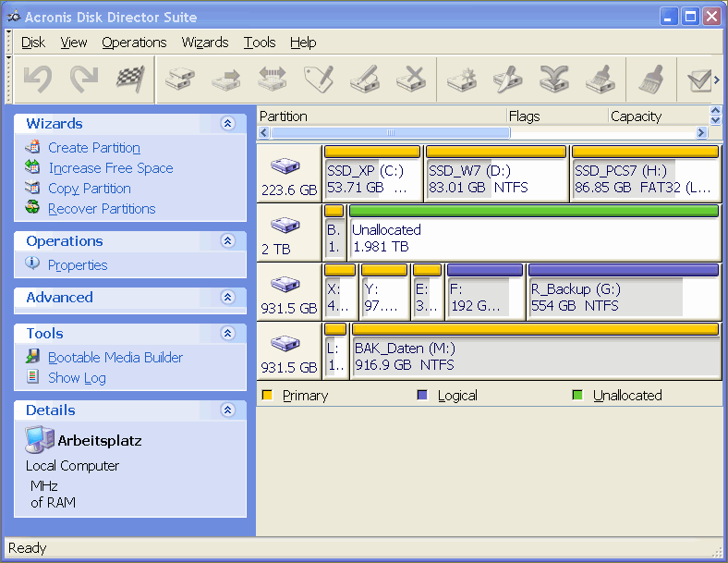
Task: Click the Show Log icon
Action: tap(32, 376)
